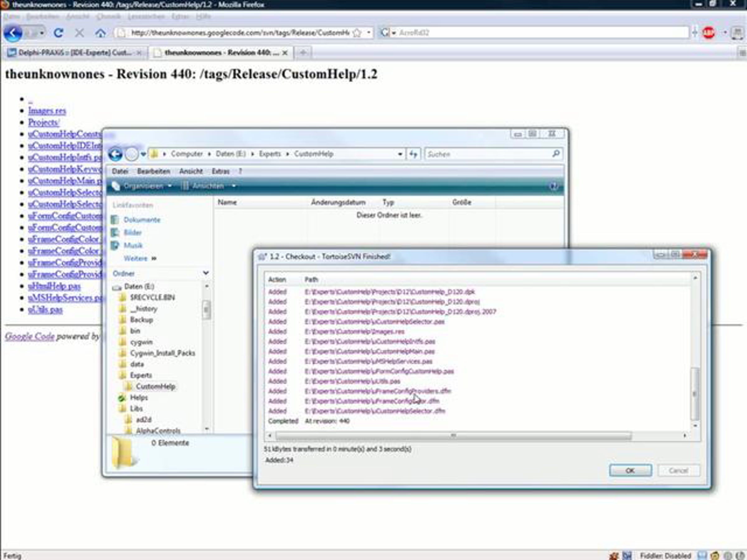747x560 pixels.
Task: Open the Projects/ directory link
Action: [44, 123]
